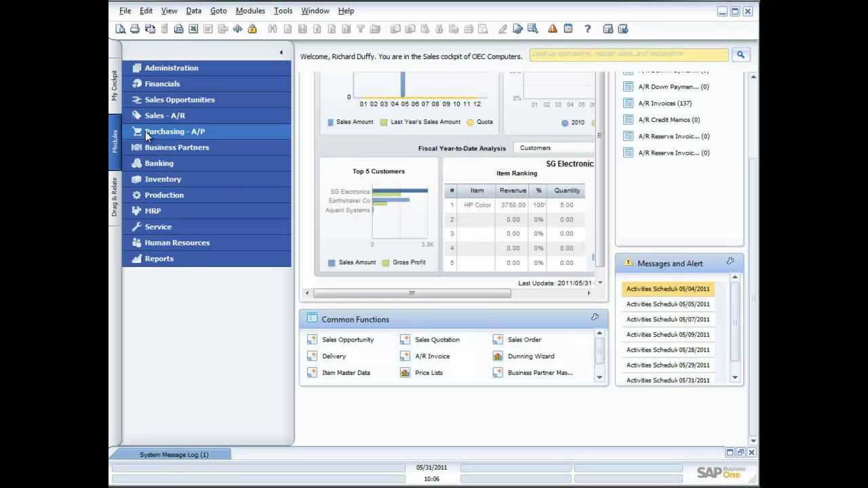Click Common Functions scroll up arrow
The height and width of the screenshot is (488, 868).
pyautogui.click(x=599, y=333)
